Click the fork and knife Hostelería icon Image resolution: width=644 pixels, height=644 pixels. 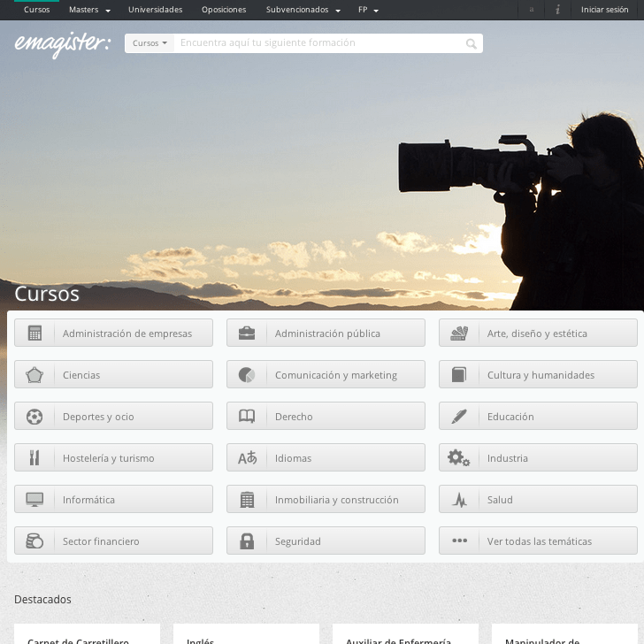34,458
